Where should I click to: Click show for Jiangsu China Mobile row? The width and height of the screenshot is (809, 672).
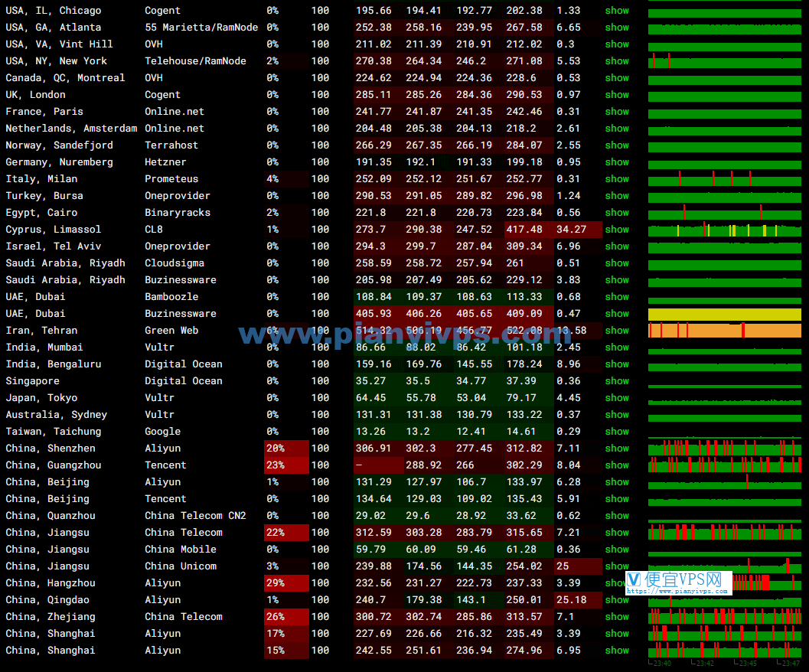point(617,550)
